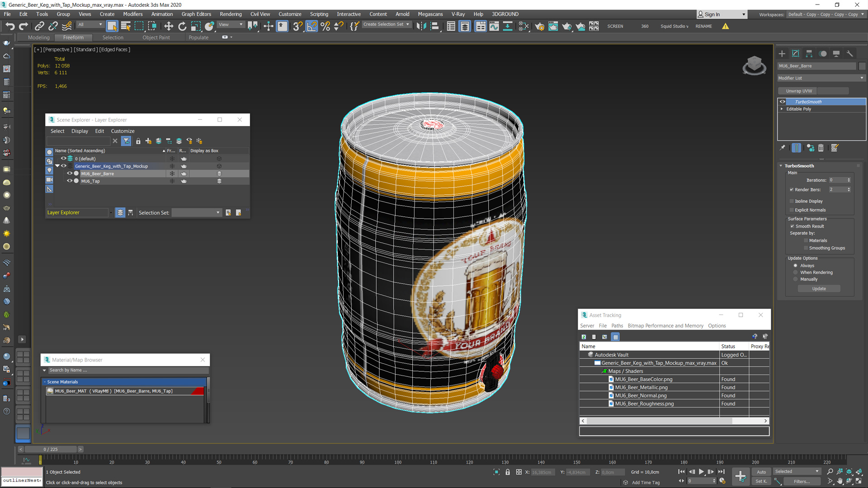This screenshot has width=868, height=488.
Task: Click the Undo arrow icon
Action: 10,26
